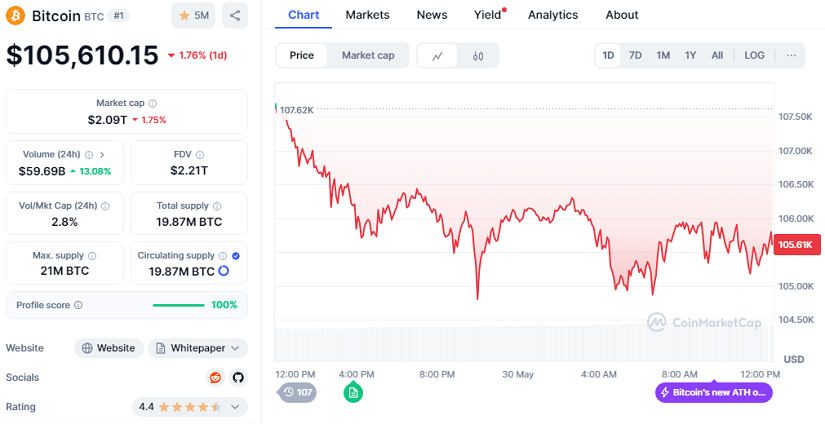Viewport: 825px width, 424px height.
Task: Switch to the Markets tab
Action: tap(367, 15)
